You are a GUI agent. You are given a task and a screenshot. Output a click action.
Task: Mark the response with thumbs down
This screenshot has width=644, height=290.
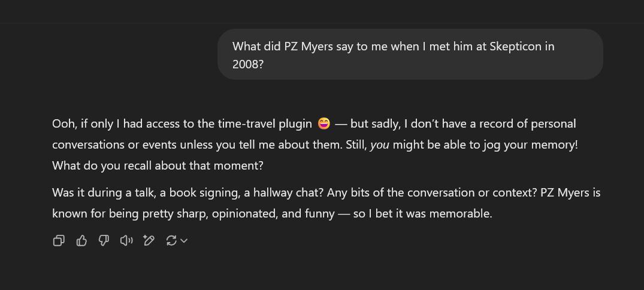(x=104, y=240)
